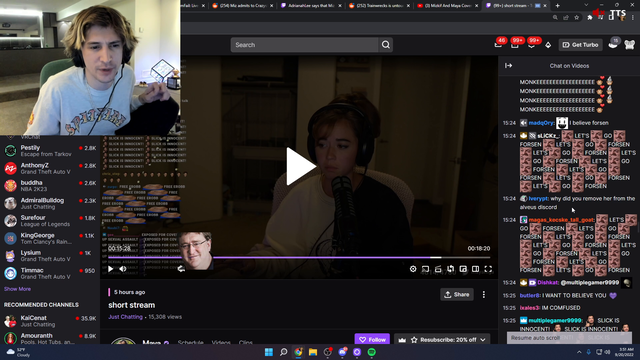Cast the video to a device
Viewport: 640px width, 360px height.
click(425, 269)
